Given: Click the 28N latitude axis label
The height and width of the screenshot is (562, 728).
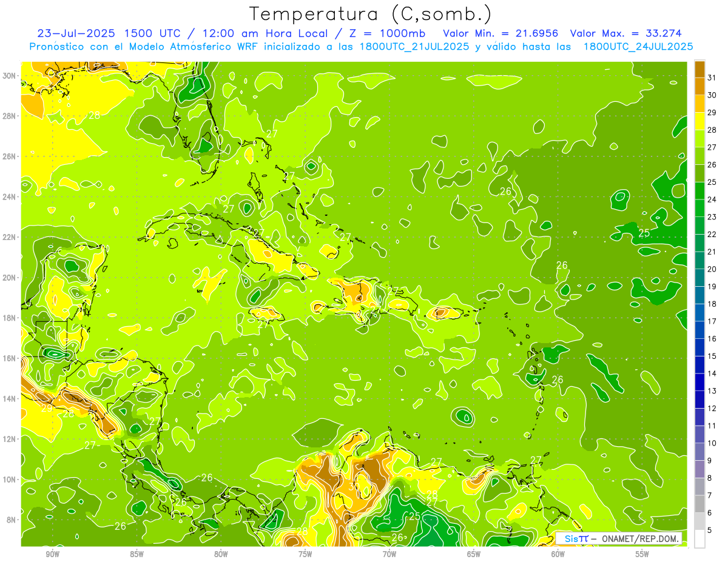Looking at the screenshot, I should pos(10,116).
